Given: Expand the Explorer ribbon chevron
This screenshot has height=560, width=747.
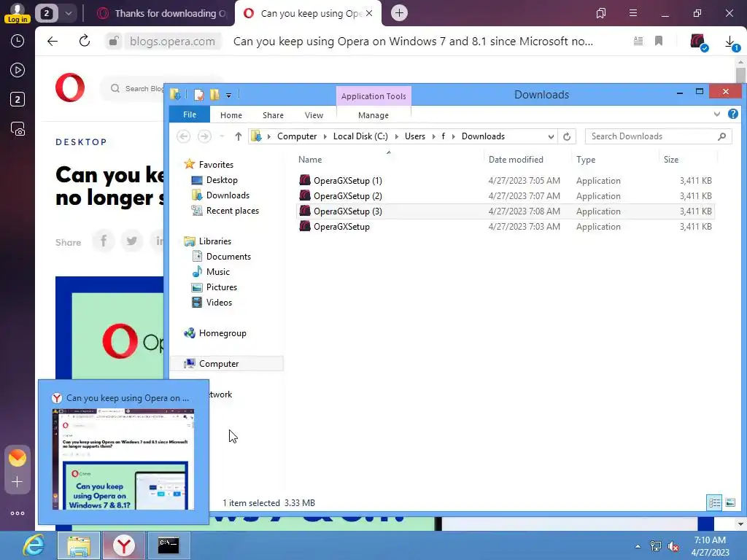Looking at the screenshot, I should pos(717,114).
